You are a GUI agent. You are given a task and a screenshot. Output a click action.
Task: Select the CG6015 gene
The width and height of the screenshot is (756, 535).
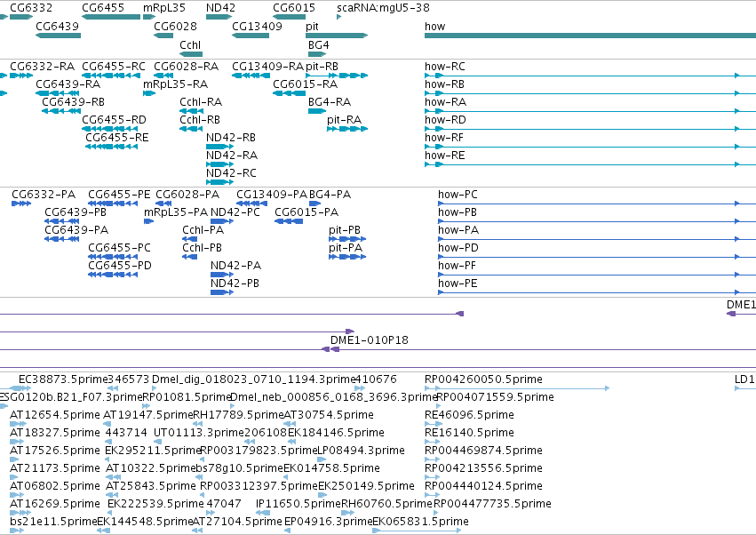[290, 17]
